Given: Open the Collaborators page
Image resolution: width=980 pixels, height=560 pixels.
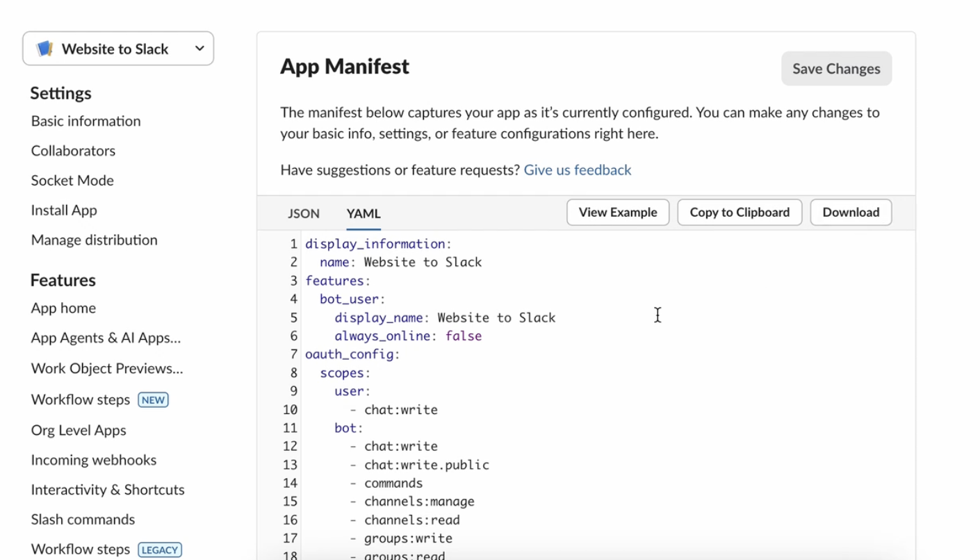Looking at the screenshot, I should [73, 151].
